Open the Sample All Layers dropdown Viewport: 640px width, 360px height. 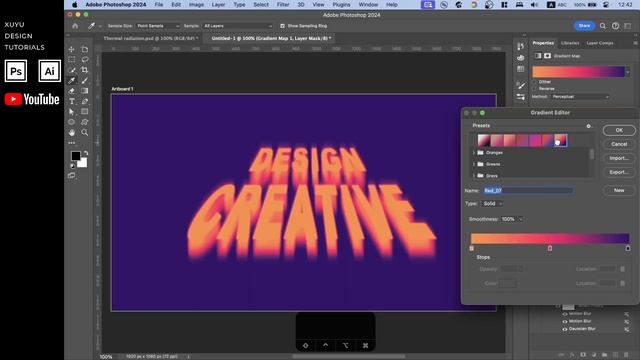point(237,26)
